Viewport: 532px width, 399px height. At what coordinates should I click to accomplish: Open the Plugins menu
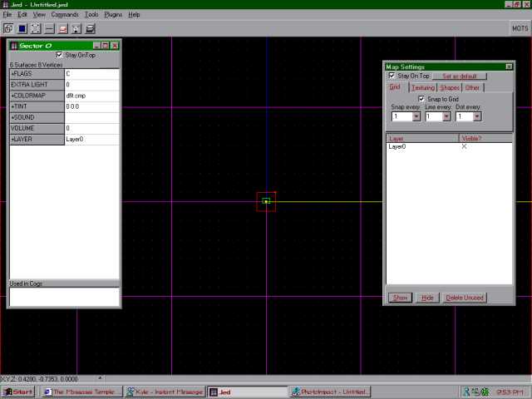click(113, 15)
